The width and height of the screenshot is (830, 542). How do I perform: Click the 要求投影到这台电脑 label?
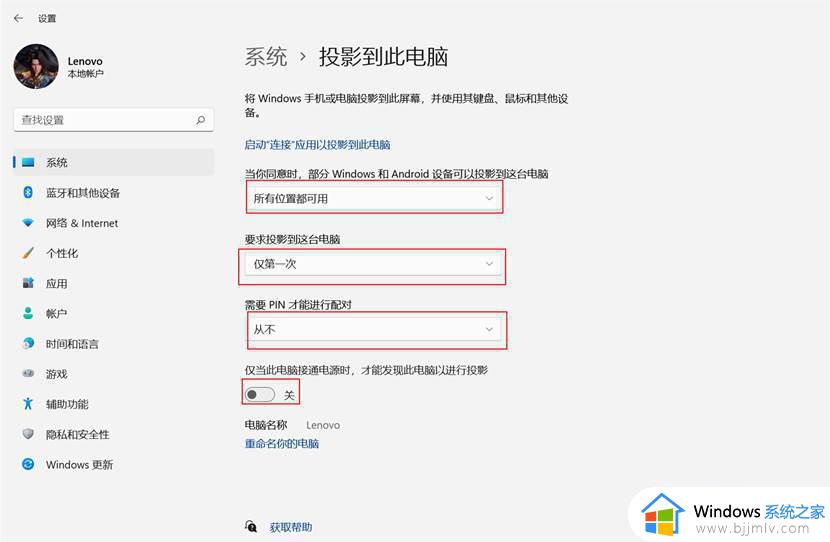coord(292,239)
